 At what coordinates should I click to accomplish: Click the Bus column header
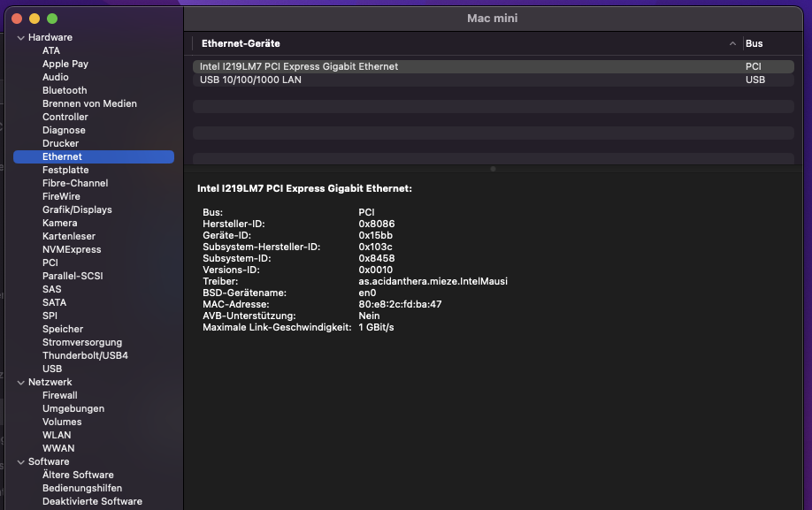click(x=754, y=43)
